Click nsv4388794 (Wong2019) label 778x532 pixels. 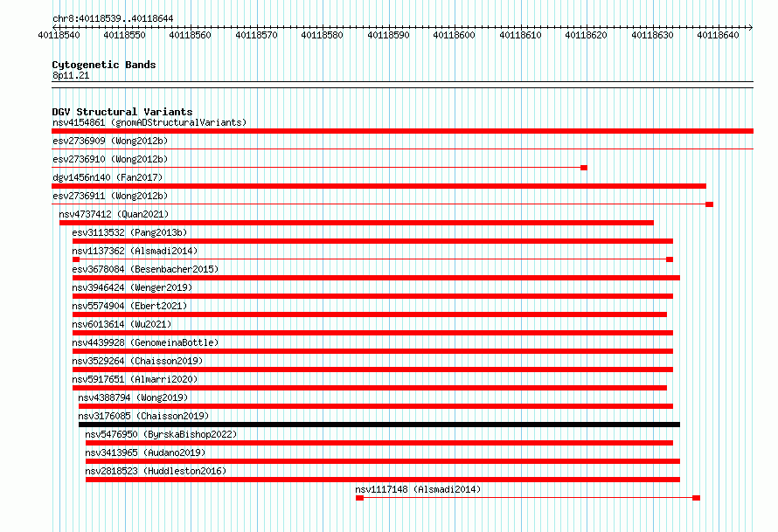[133, 397]
